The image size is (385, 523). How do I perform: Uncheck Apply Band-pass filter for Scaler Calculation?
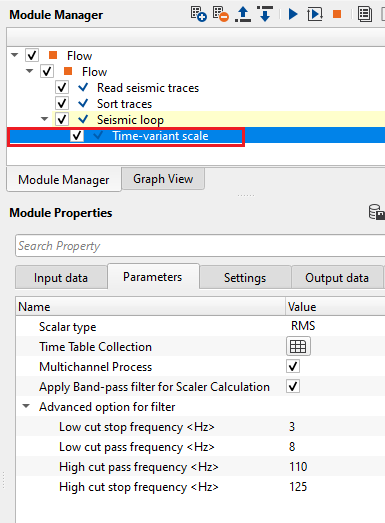pos(293,387)
